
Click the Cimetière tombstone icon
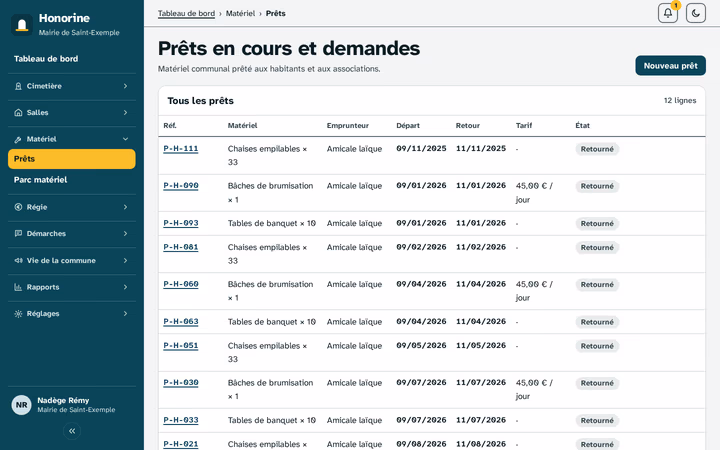tap(18, 86)
